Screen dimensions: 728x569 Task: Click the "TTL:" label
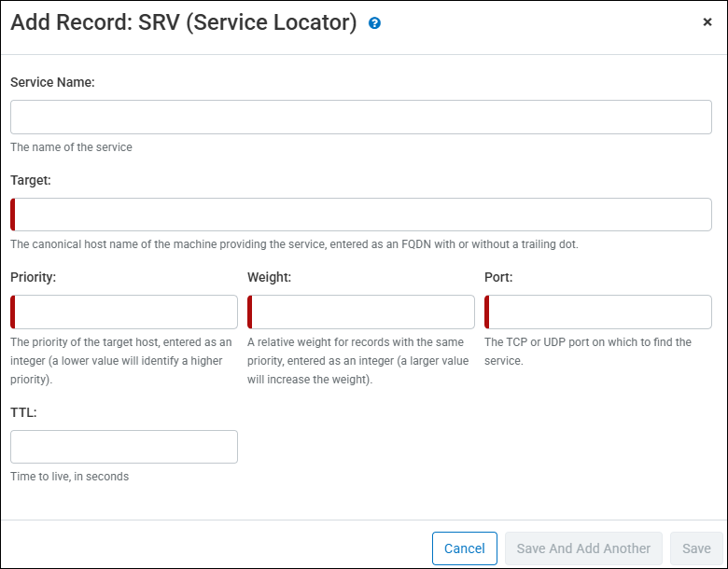[23, 411]
